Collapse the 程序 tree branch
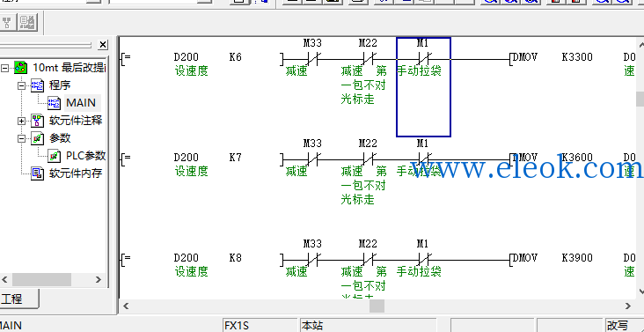The image size is (644, 332). pyautogui.click(x=21, y=85)
